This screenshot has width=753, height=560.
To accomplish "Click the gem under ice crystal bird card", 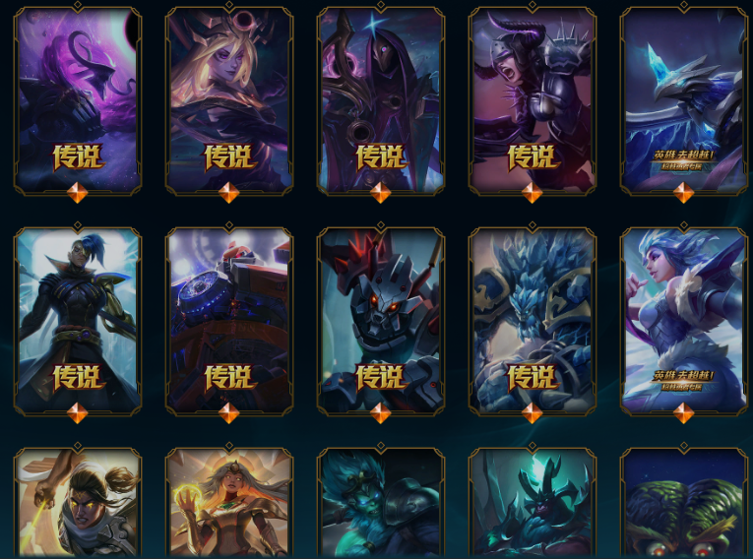I will 684,193.
